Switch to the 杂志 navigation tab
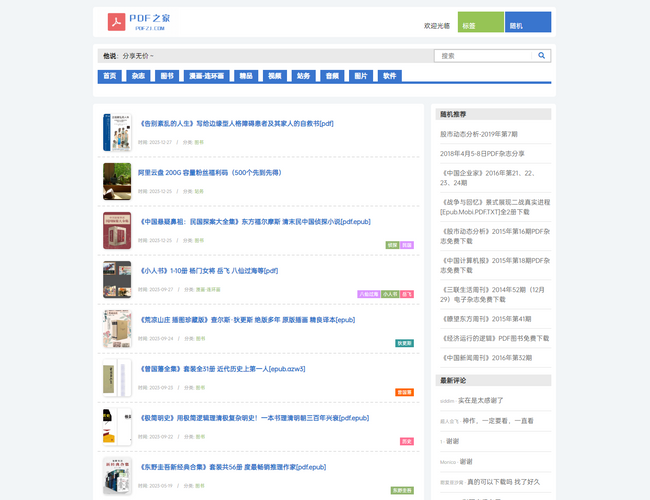 point(138,76)
